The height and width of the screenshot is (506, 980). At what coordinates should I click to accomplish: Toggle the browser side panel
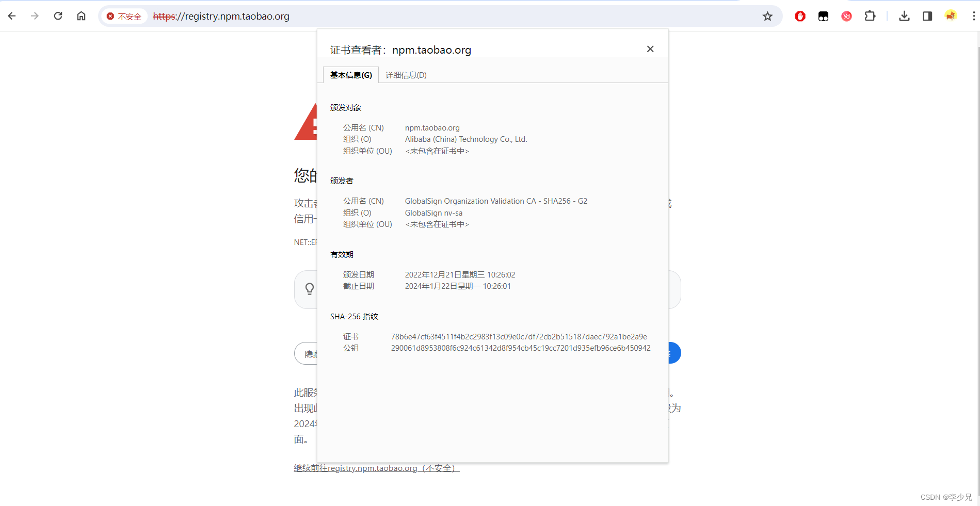927,16
